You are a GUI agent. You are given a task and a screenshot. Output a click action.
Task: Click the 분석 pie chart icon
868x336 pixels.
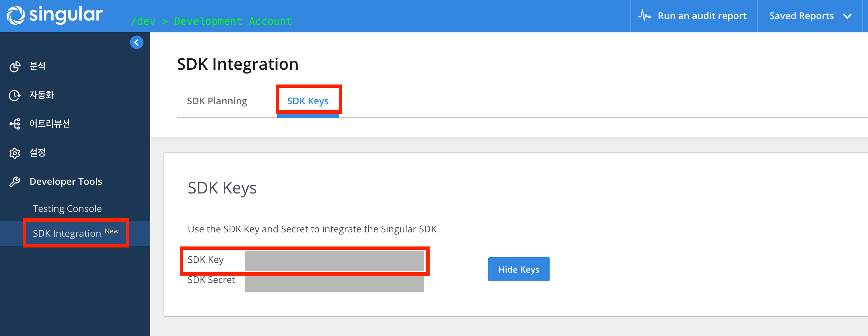pyautogui.click(x=15, y=66)
